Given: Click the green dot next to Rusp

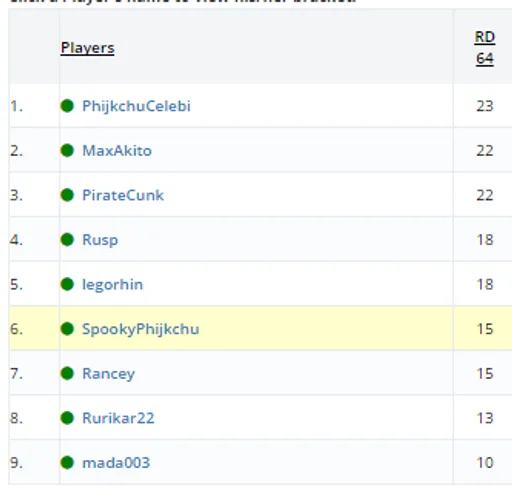Looking at the screenshot, I should [67, 240].
